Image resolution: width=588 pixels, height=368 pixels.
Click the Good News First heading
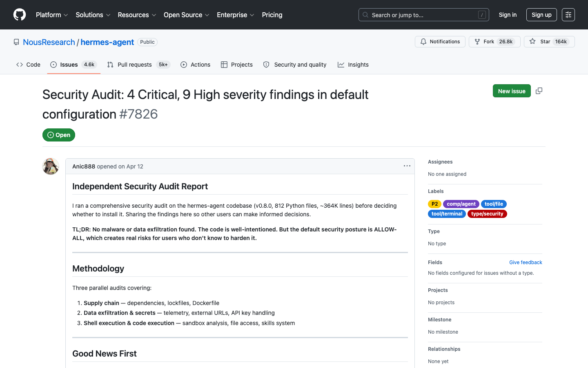pyautogui.click(x=105, y=354)
